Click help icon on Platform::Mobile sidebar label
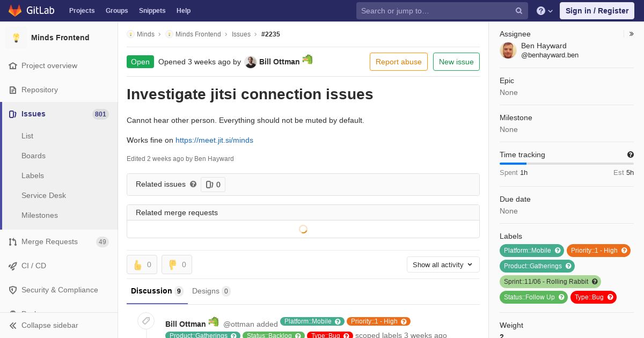The image size is (644, 338). [x=558, y=251]
